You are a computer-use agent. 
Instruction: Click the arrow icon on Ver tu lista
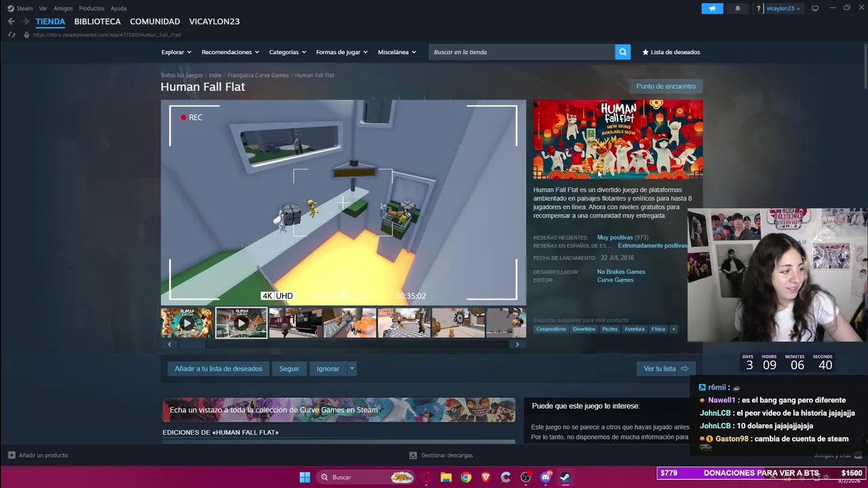(684, 369)
